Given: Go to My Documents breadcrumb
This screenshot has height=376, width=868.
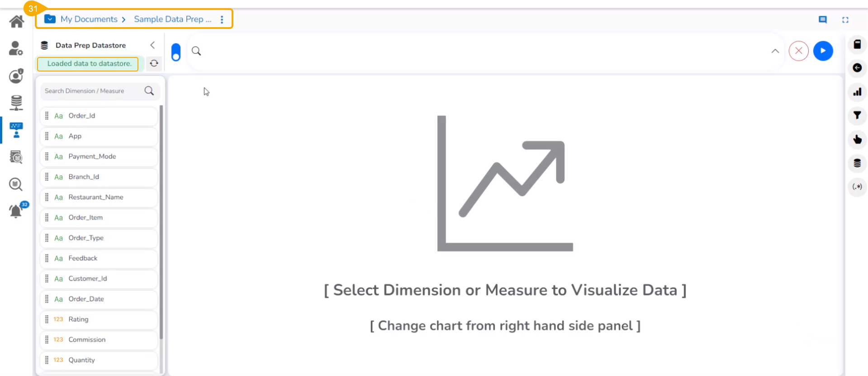Looking at the screenshot, I should [89, 19].
